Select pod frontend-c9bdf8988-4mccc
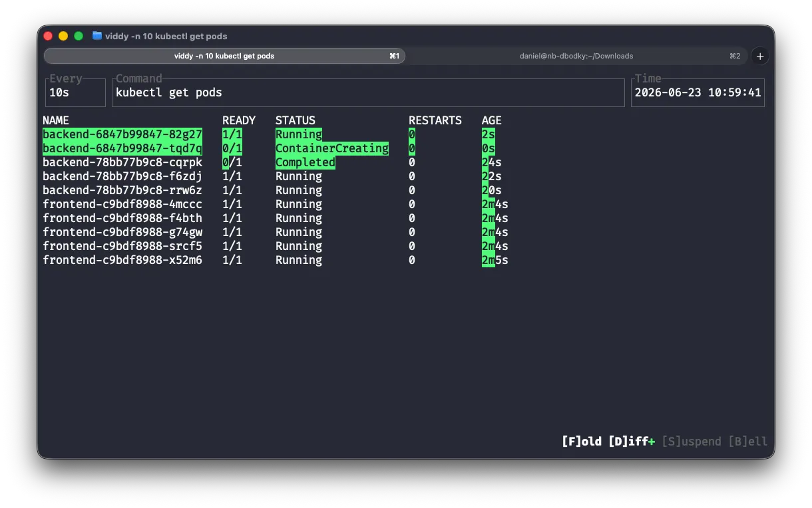 pyautogui.click(x=122, y=204)
